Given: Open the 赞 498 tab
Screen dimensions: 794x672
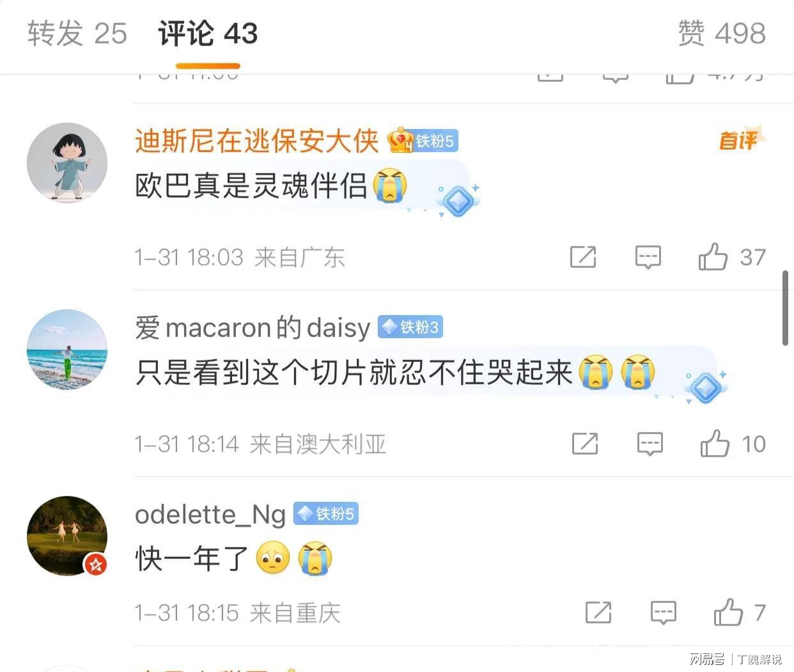Looking at the screenshot, I should coord(722,33).
